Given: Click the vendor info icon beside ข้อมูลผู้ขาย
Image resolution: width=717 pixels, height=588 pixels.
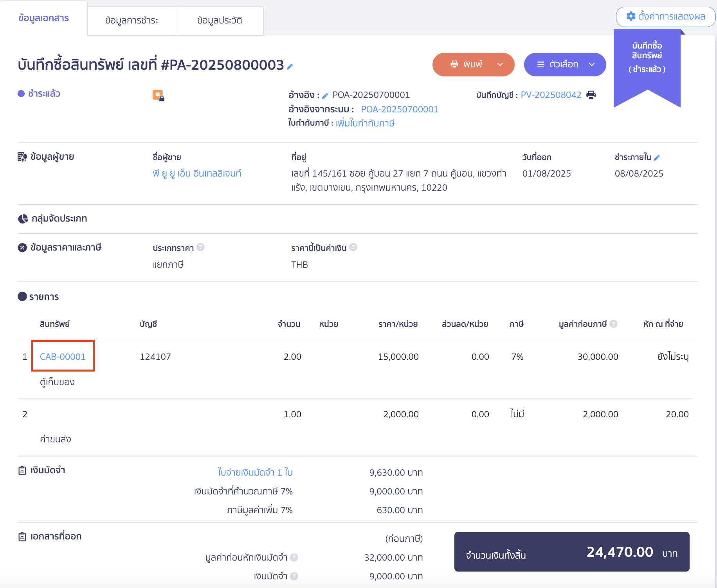Looking at the screenshot, I should (22, 156).
